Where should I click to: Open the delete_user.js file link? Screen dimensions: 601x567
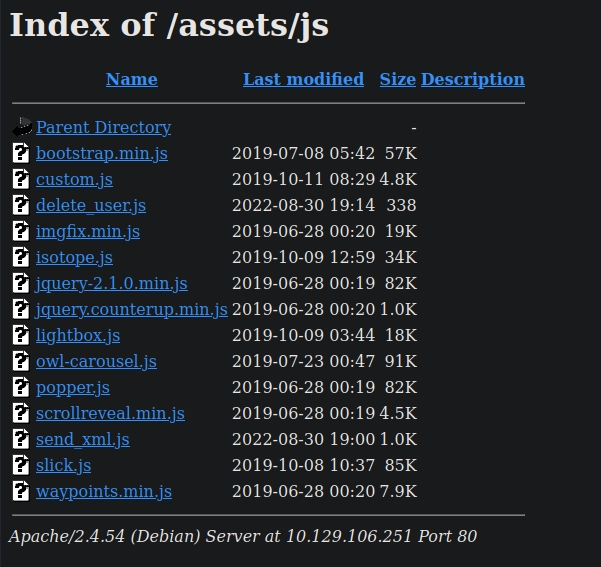click(x=91, y=205)
